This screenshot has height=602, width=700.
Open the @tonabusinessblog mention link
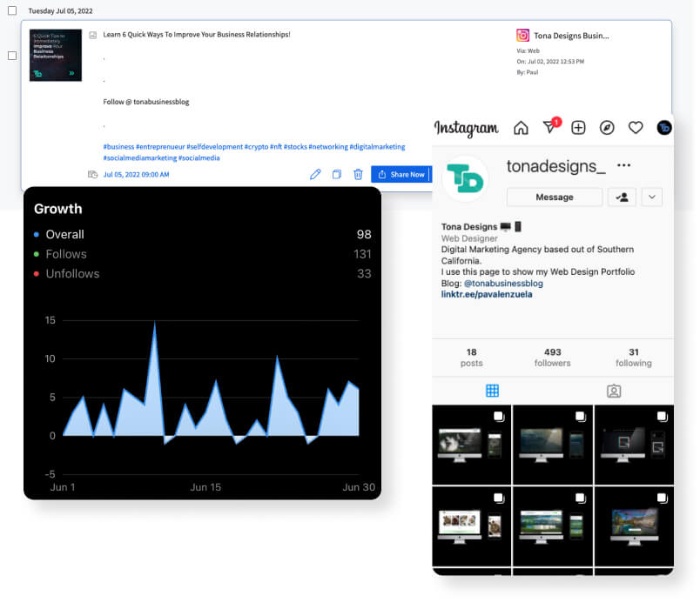(503, 283)
